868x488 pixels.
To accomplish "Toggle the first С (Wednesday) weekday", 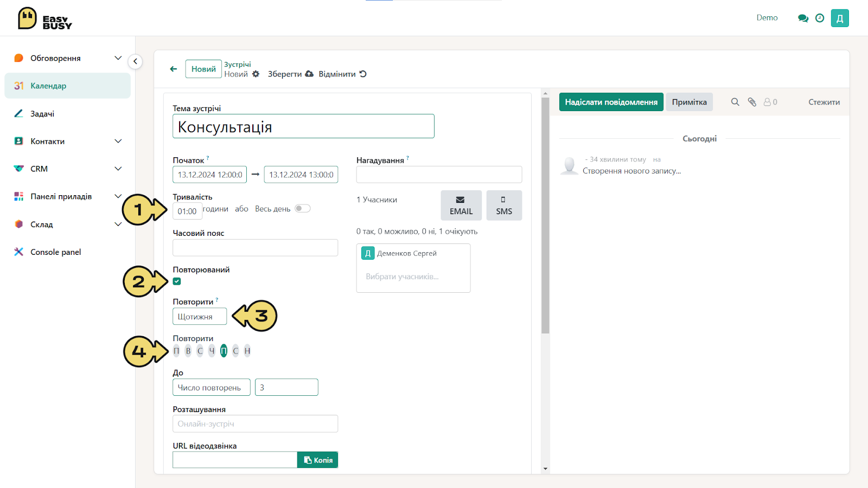I will click(200, 351).
